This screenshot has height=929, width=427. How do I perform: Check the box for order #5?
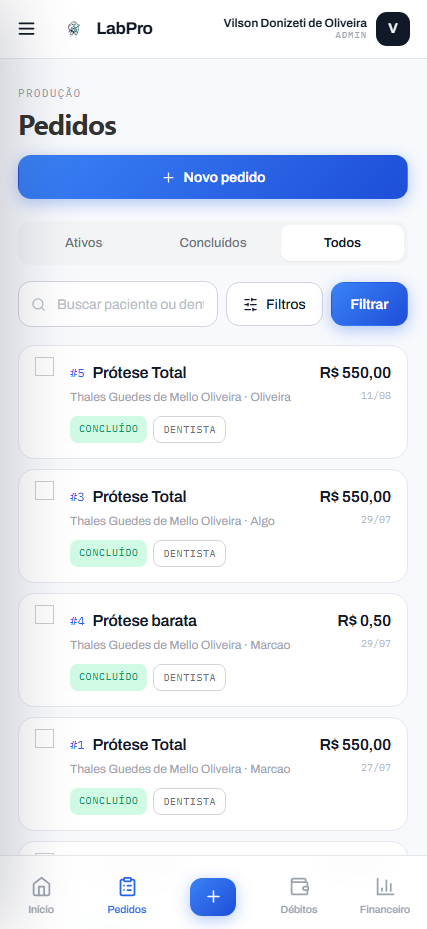(44, 366)
